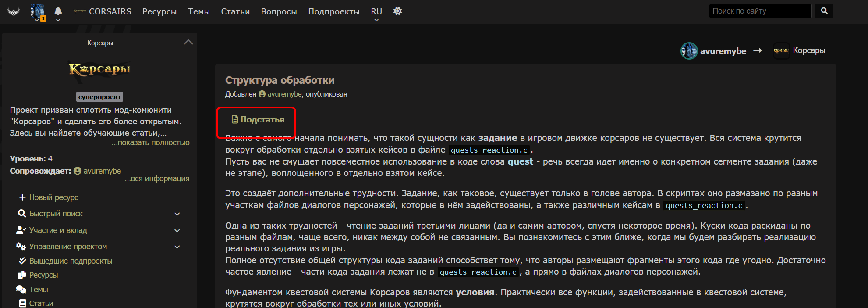Click Управление проектом sidebar label
The image size is (868, 308).
pos(68,247)
